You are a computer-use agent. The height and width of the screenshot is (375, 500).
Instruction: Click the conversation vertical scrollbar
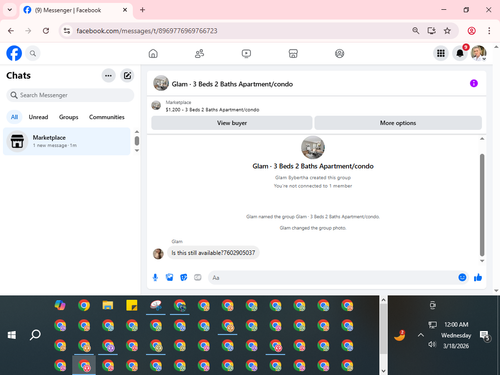pos(482,205)
